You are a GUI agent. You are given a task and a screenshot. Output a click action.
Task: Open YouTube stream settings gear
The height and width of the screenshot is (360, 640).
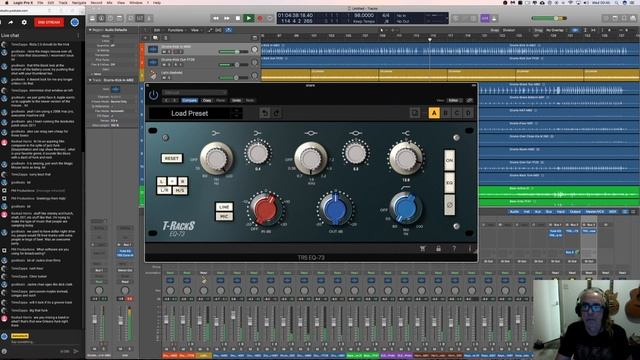24,22
